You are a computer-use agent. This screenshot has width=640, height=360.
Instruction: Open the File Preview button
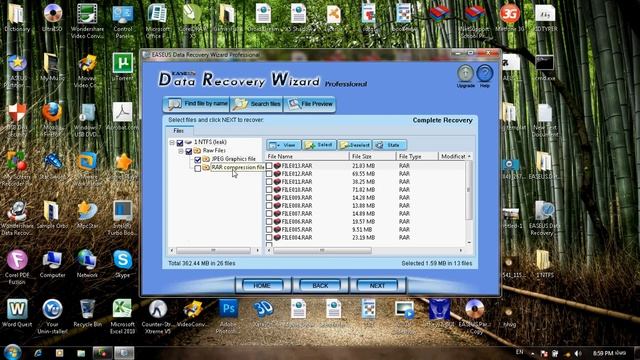tap(309, 104)
